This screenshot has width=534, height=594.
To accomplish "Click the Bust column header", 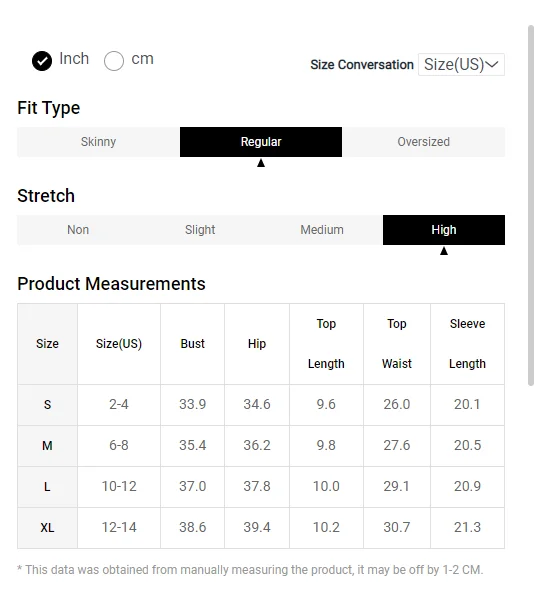I will 192,344.
